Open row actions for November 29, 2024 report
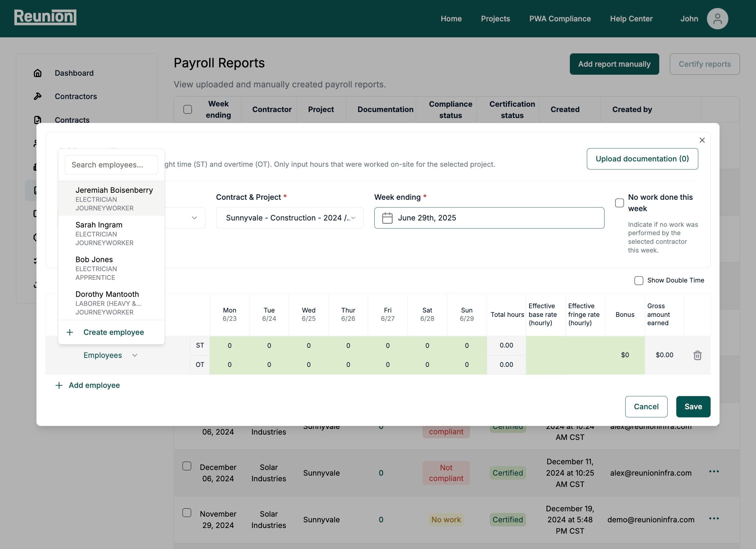Image resolution: width=756 pixels, height=549 pixels. click(714, 518)
